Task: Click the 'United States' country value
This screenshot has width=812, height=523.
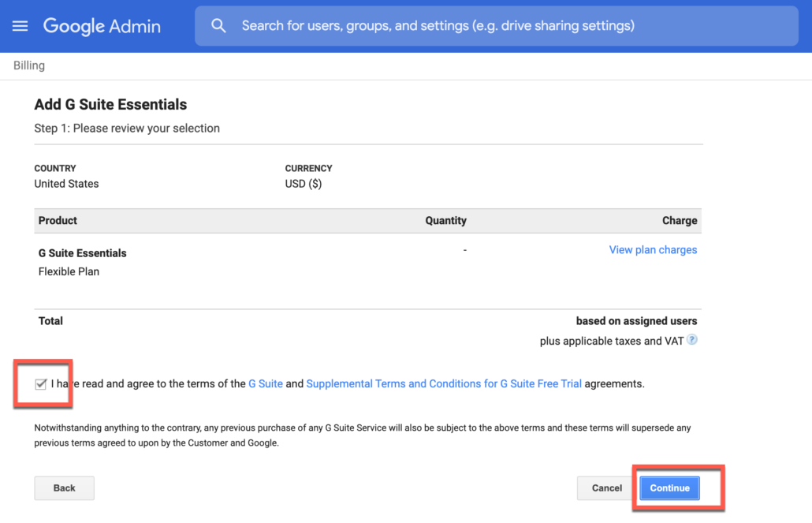Action: coord(66,184)
